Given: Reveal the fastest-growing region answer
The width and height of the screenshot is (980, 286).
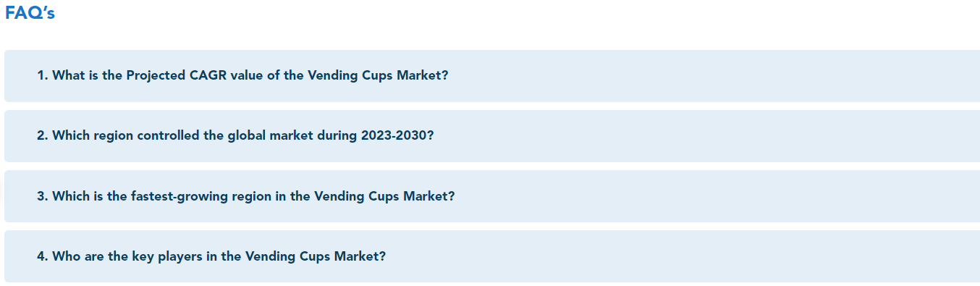Looking at the screenshot, I should point(492,196).
